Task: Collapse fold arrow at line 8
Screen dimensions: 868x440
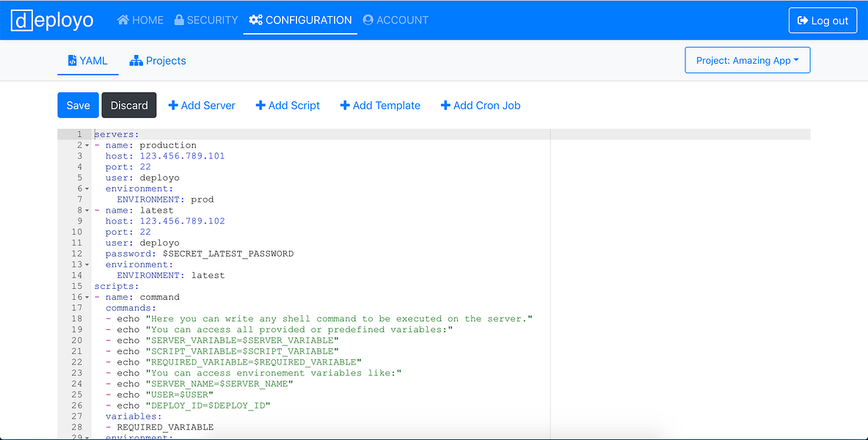Action: click(x=87, y=210)
